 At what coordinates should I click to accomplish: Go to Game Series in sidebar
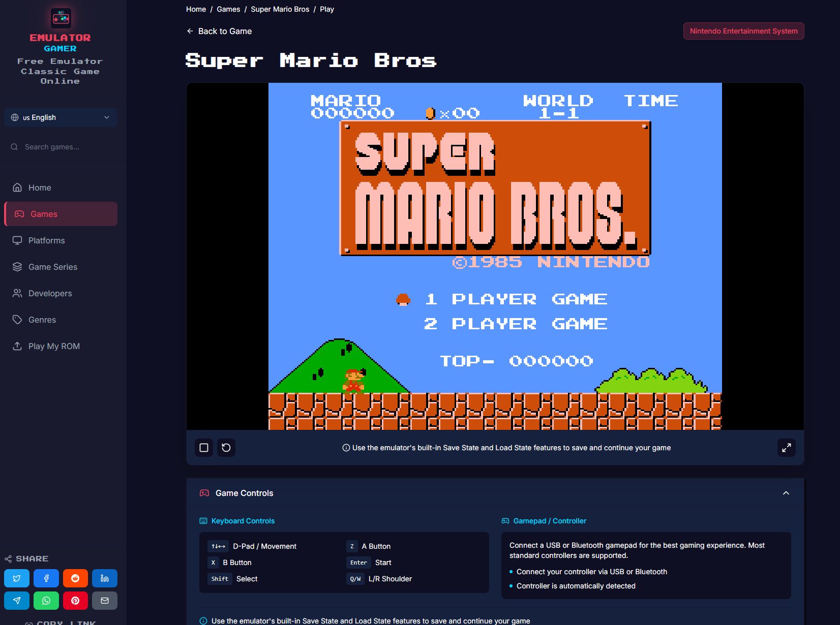[x=52, y=267]
